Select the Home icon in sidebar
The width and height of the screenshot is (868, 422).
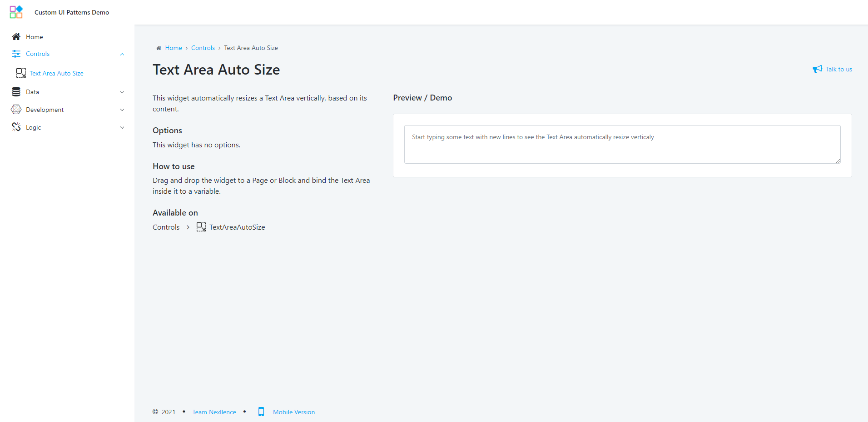click(16, 36)
